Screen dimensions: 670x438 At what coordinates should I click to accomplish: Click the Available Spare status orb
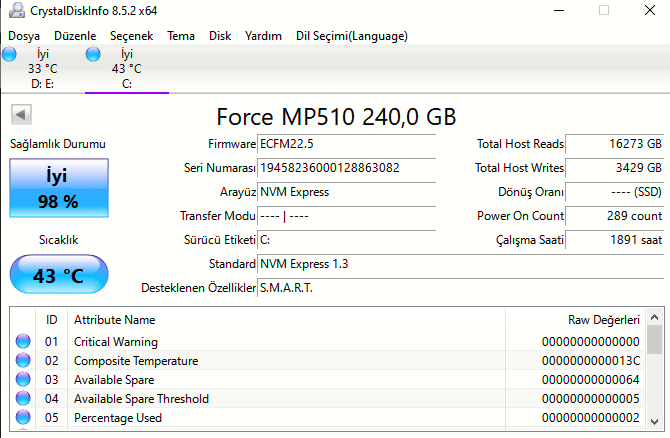coord(24,380)
